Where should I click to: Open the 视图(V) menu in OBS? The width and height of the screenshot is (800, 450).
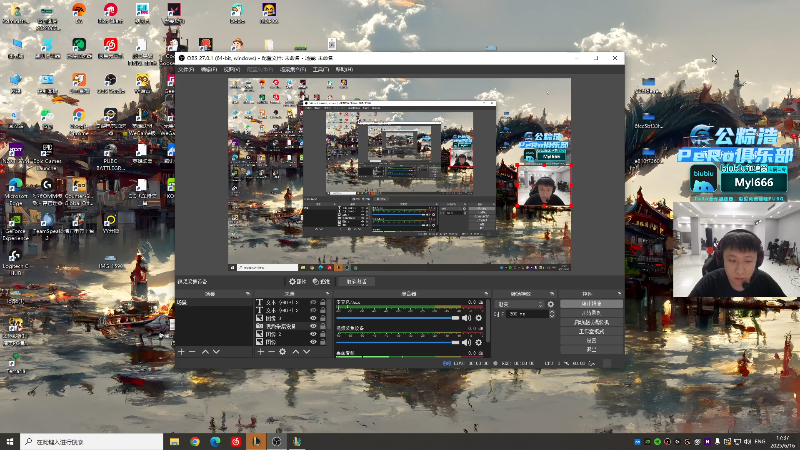[x=232, y=69]
